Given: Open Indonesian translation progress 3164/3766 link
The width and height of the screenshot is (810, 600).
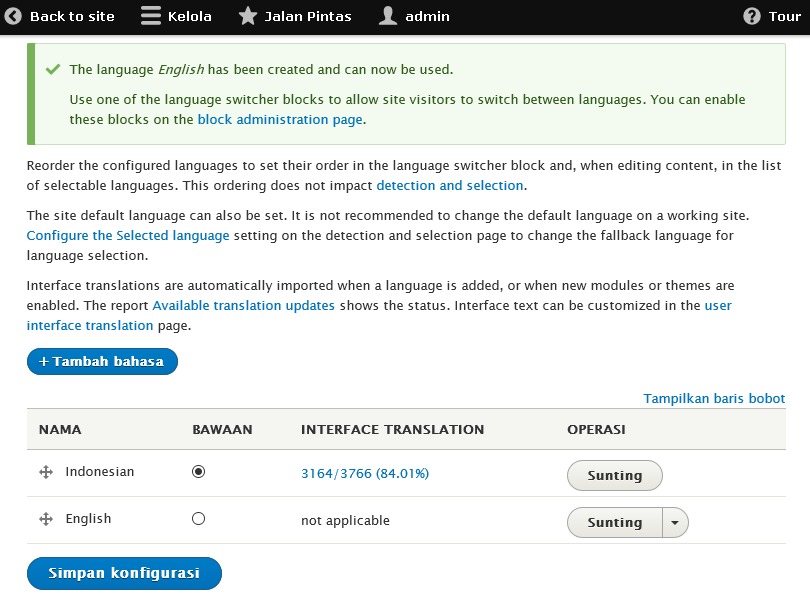Looking at the screenshot, I should click(x=365, y=473).
